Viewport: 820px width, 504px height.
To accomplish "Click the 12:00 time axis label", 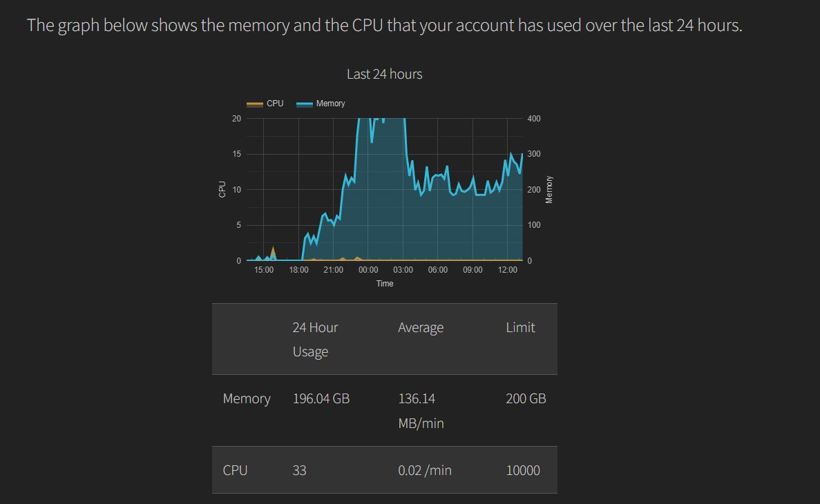I will [507, 270].
